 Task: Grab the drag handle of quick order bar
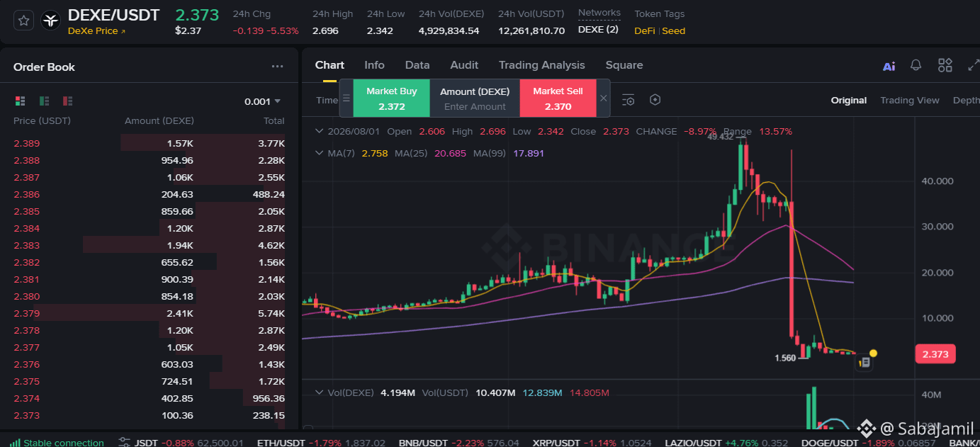[346, 98]
